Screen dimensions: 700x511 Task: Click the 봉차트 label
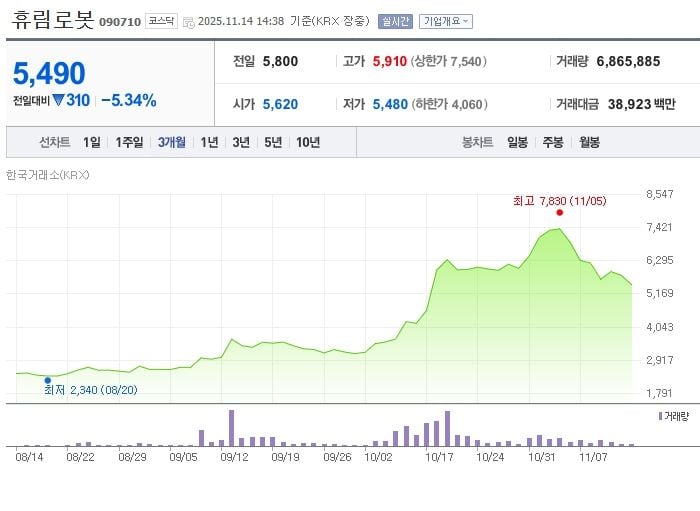[x=477, y=142]
